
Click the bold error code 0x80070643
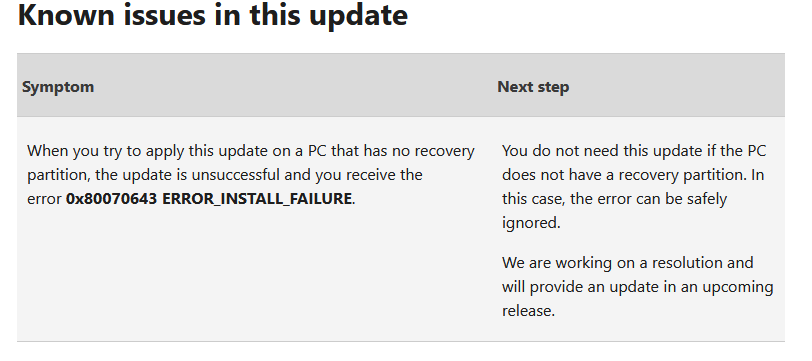click(111, 198)
